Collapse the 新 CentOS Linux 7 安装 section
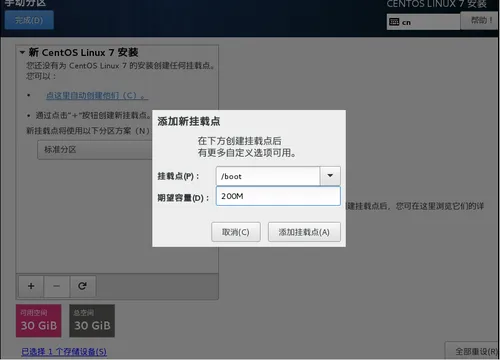This screenshot has width=500, height=360. [22, 52]
